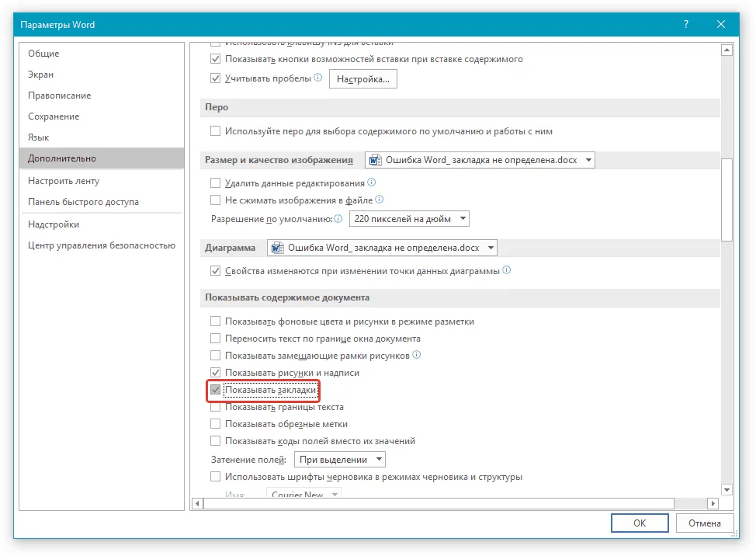Click info icon after Свойства изменяются option
Viewport: 756px width, 556px height.
coord(506,270)
